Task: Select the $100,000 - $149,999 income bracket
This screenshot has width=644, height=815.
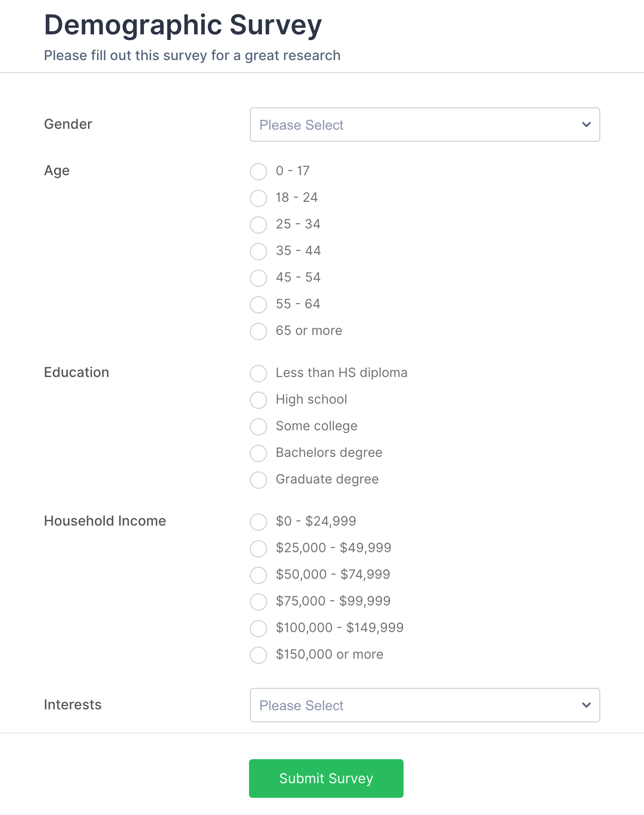Action: point(258,628)
